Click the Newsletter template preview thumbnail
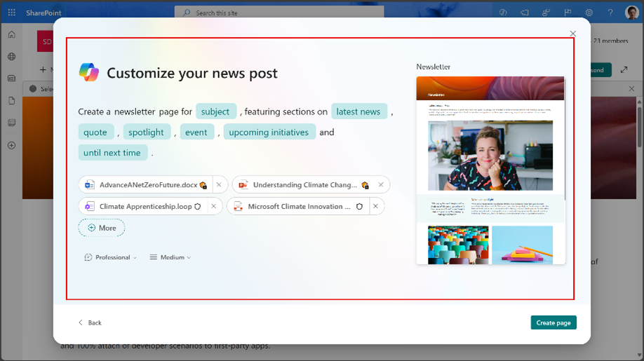Screen dimensions: 644x361 (490, 170)
